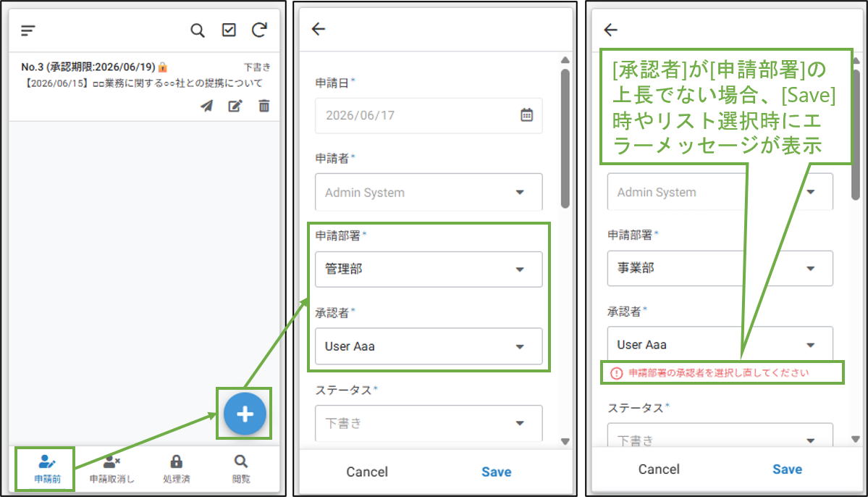Click the 申請日 date field 2026/06/17
This screenshot has height=497, width=868.
pyautogui.click(x=429, y=115)
